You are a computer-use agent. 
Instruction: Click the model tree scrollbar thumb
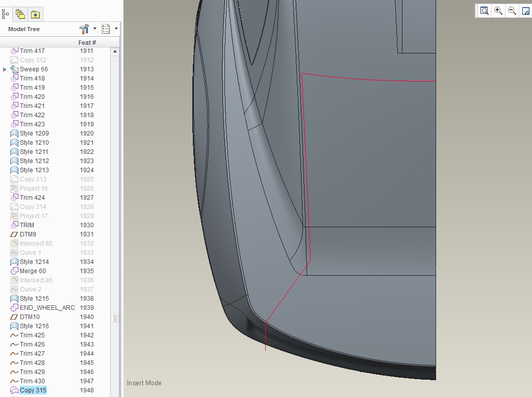115,319
